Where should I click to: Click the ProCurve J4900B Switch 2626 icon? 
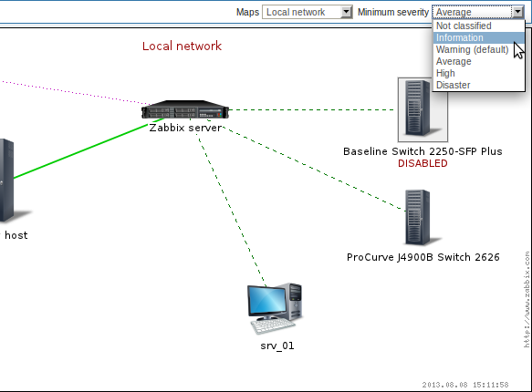click(x=421, y=218)
